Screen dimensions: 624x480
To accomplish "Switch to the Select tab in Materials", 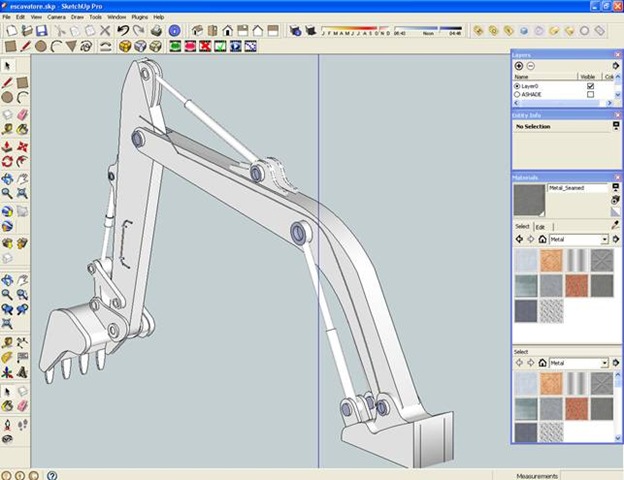I will click(521, 227).
